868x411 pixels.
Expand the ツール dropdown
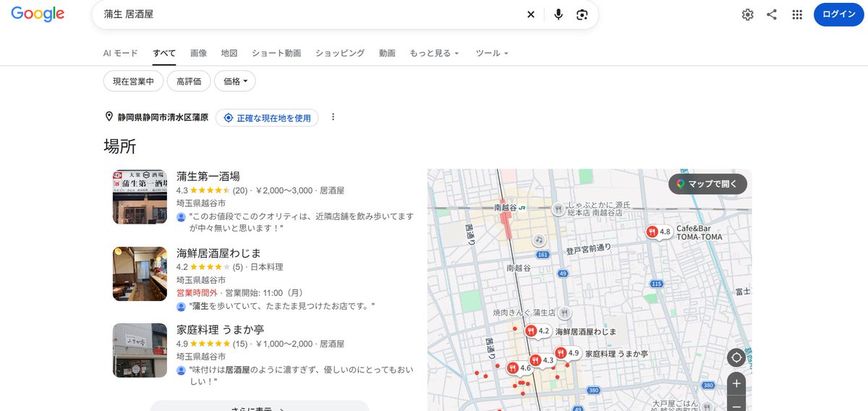(492, 53)
